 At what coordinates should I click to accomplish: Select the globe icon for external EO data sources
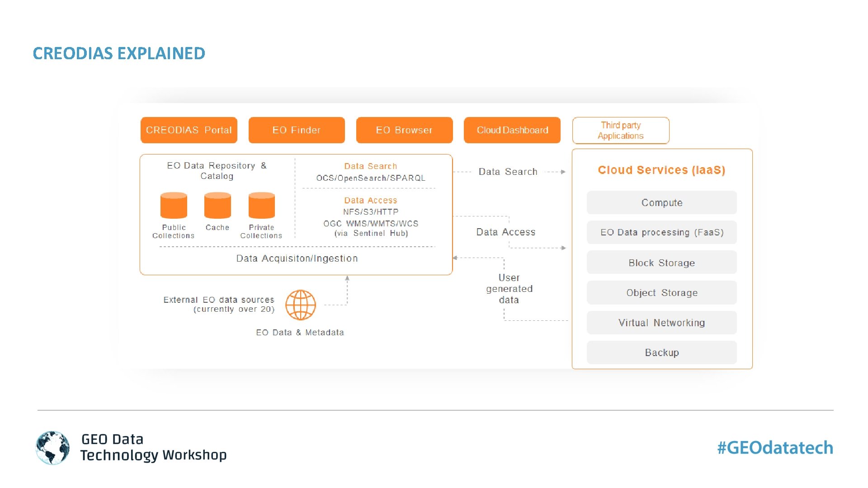(x=301, y=305)
